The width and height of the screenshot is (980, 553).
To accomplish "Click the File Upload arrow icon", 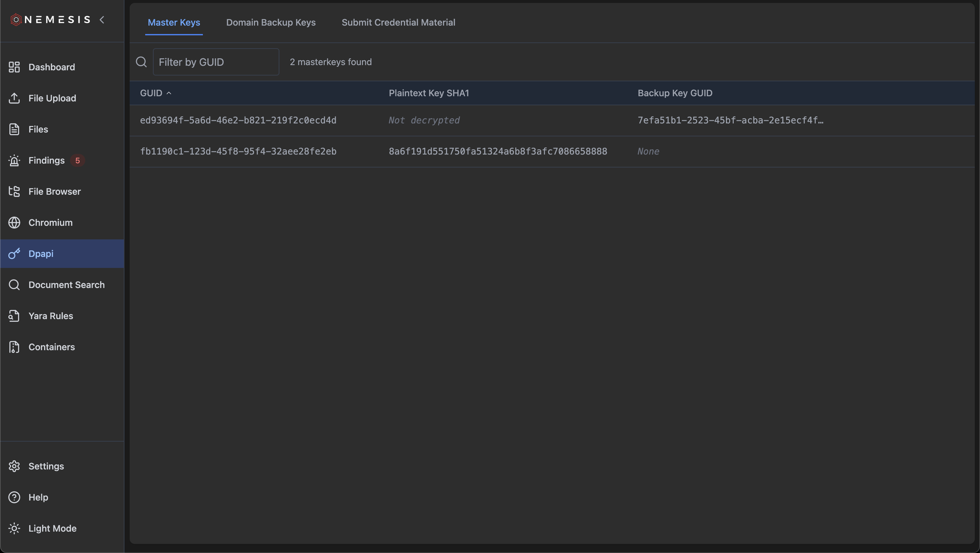I will [14, 98].
